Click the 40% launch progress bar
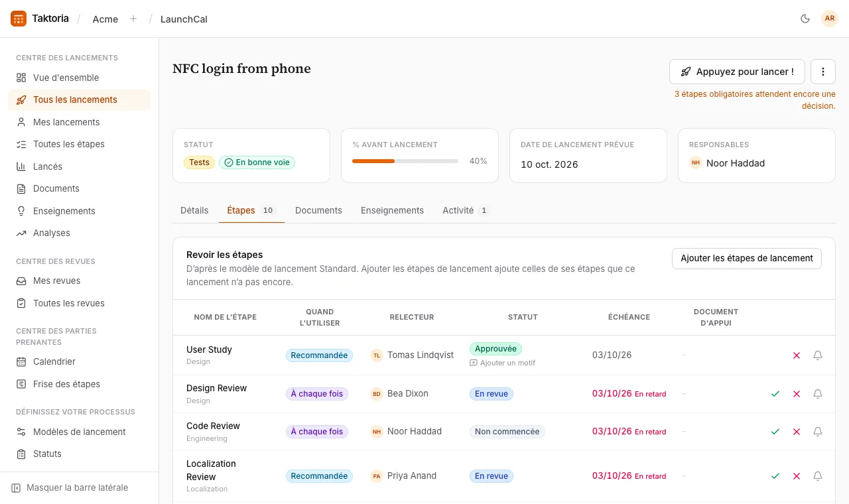This screenshot has width=849, height=504. 405,161
